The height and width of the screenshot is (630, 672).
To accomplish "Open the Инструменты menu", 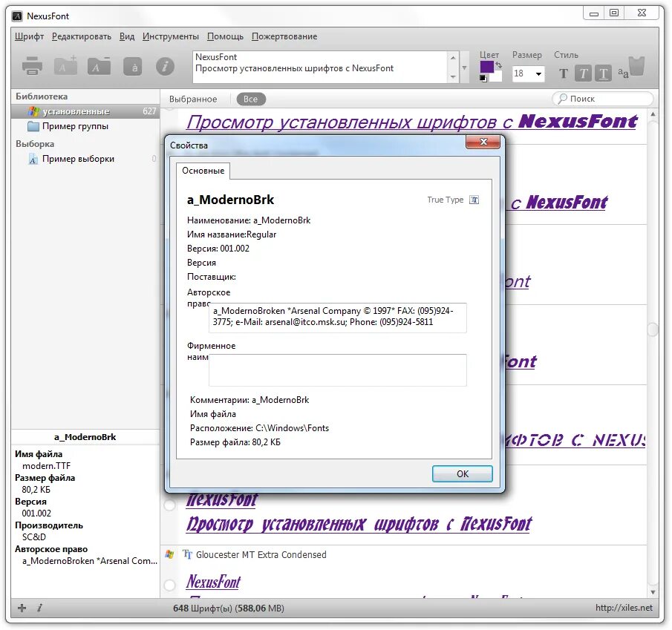I will coord(171,36).
